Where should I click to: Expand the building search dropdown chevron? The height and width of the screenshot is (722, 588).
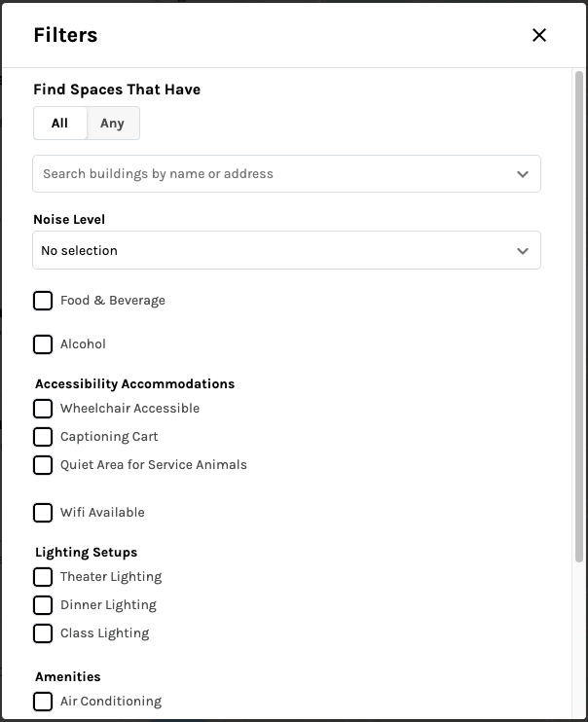pyautogui.click(x=523, y=174)
